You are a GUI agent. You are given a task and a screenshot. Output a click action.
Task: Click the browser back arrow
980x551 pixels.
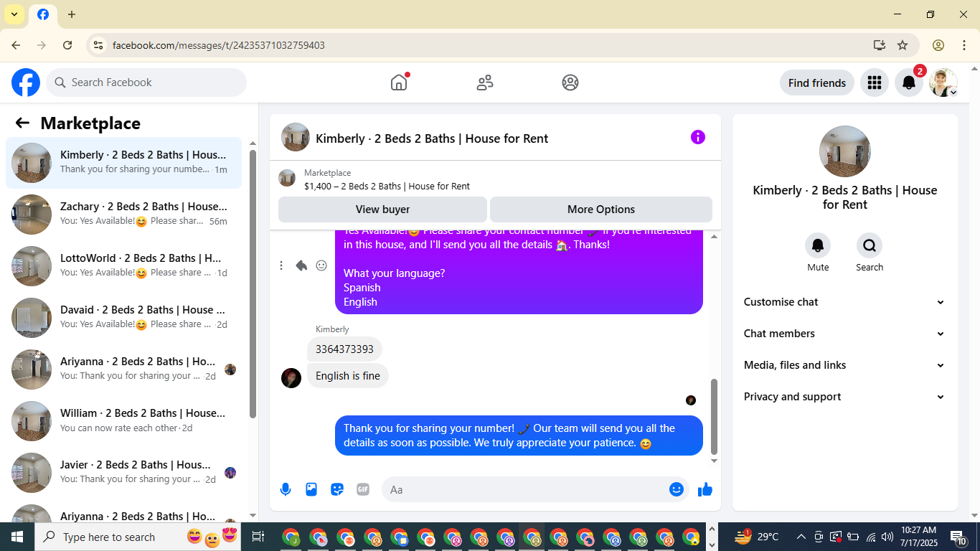pyautogui.click(x=16, y=45)
